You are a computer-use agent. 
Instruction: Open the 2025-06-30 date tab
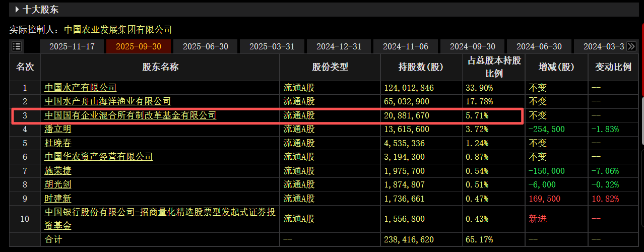[x=205, y=46]
